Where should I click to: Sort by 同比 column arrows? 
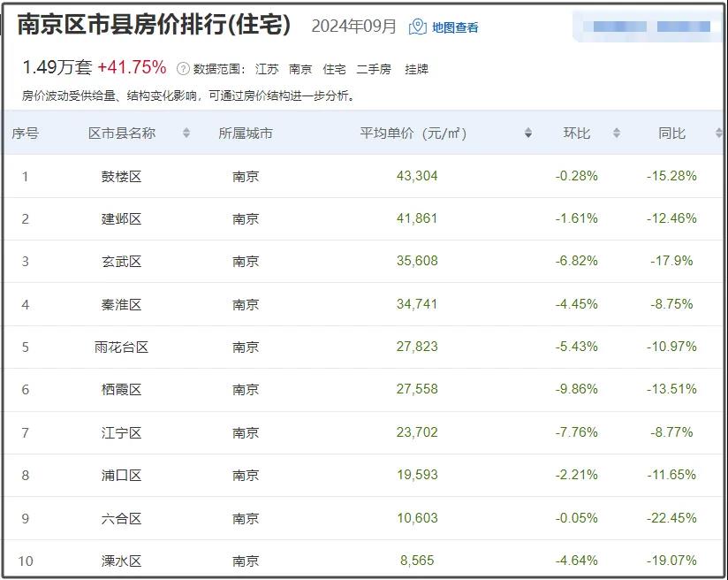click(x=718, y=134)
